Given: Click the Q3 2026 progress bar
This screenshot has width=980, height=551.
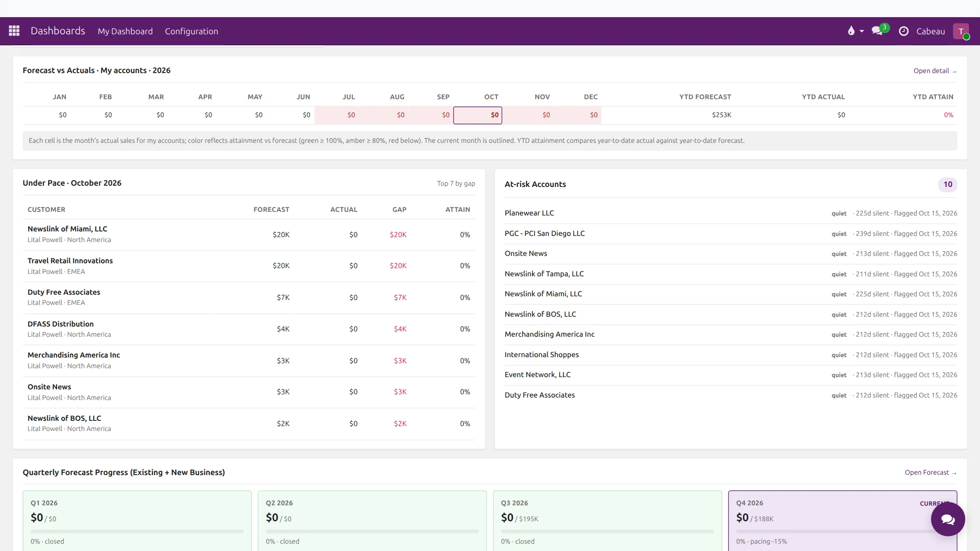Looking at the screenshot, I should point(607,531).
